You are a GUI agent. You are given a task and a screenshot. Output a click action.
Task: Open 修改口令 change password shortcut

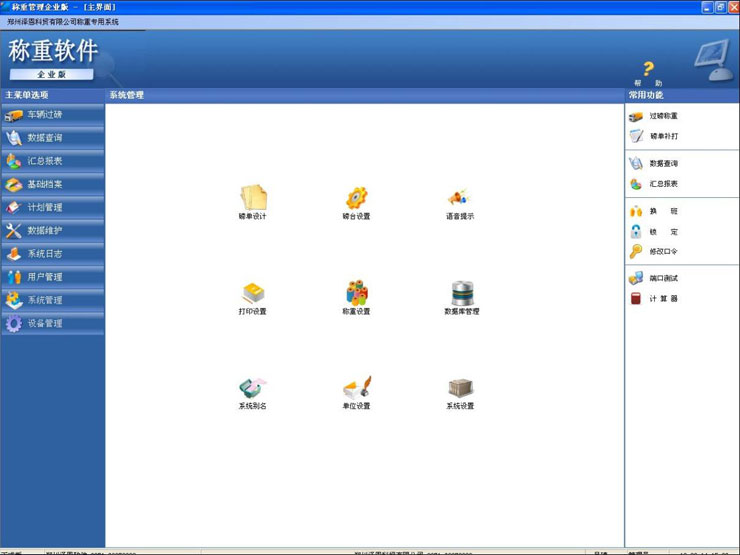[x=654, y=252]
